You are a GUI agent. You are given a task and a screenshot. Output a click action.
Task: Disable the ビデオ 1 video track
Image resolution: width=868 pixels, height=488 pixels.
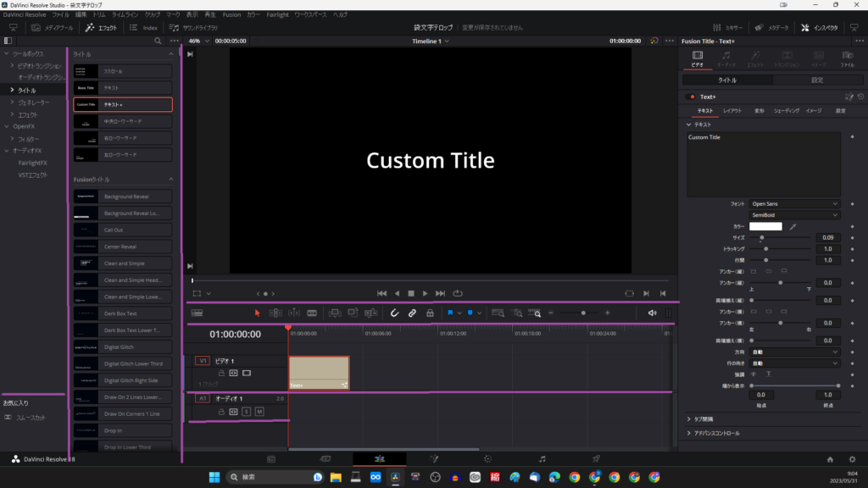click(247, 373)
